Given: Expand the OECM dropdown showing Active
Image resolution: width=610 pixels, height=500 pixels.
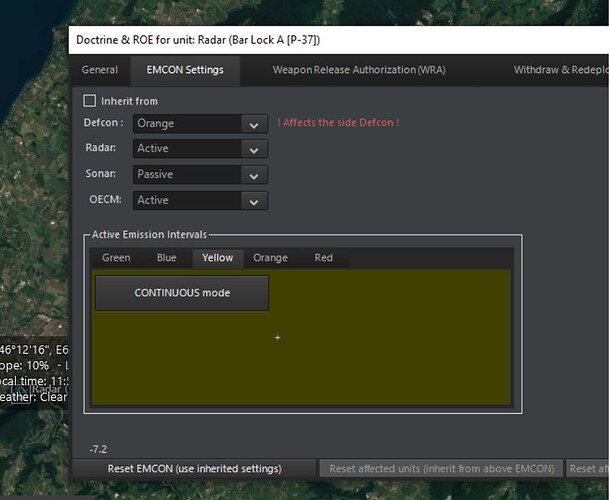Looking at the screenshot, I should click(200, 200).
